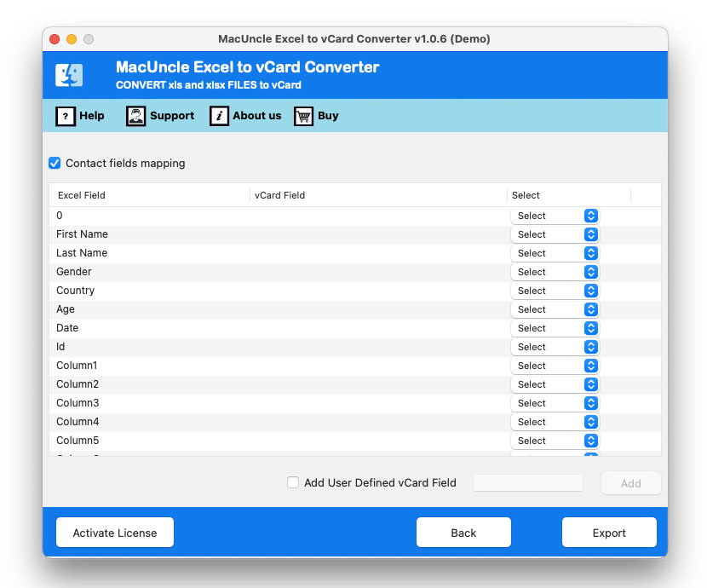Open Select dropdown for Column3
This screenshot has width=707, height=588.
(x=555, y=403)
